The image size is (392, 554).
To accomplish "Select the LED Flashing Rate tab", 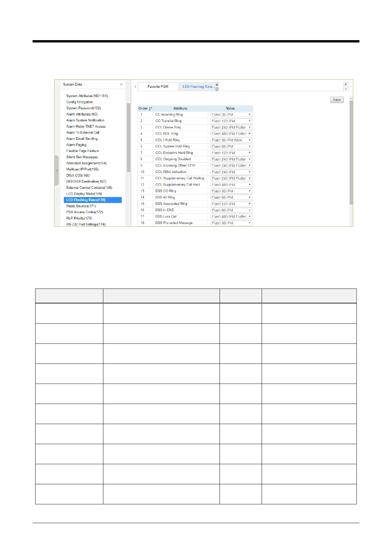I will pyautogui.click(x=198, y=87).
